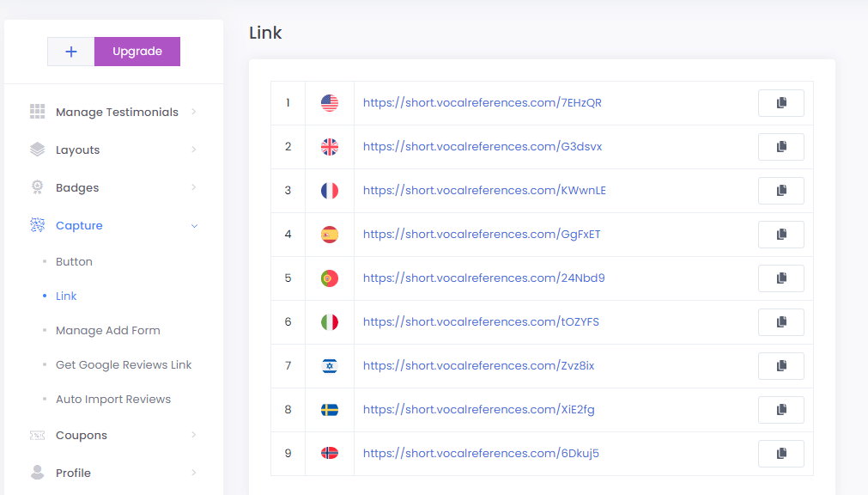Expand the Profile chevron arrow
The image size is (868, 495).
click(x=194, y=473)
